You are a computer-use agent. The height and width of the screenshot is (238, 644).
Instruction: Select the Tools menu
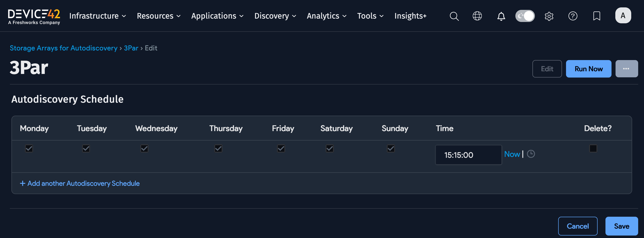(x=370, y=16)
